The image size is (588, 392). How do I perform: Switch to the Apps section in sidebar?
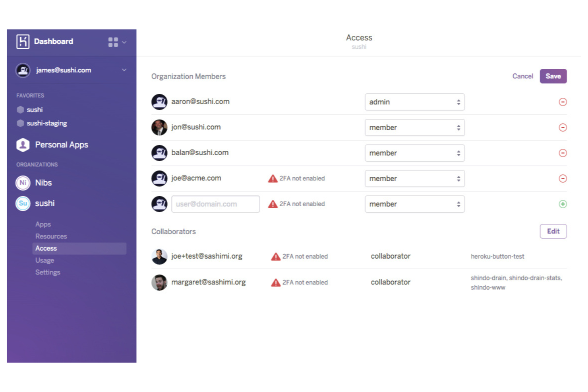[43, 224]
